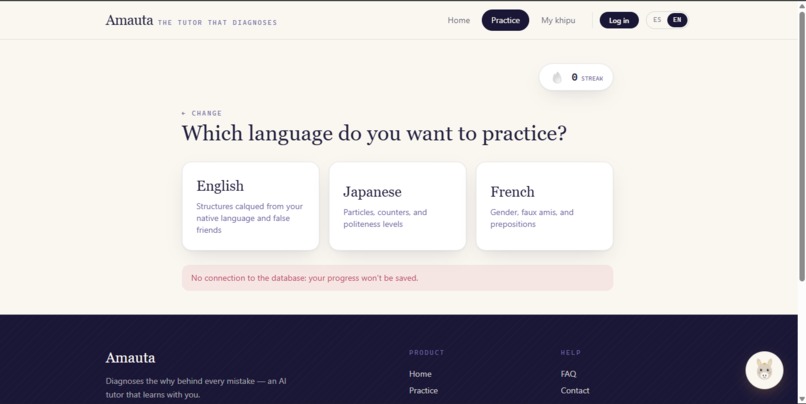This screenshot has height=404, width=806.
Task: Click the 0 streak counter text
Action: pyautogui.click(x=587, y=78)
